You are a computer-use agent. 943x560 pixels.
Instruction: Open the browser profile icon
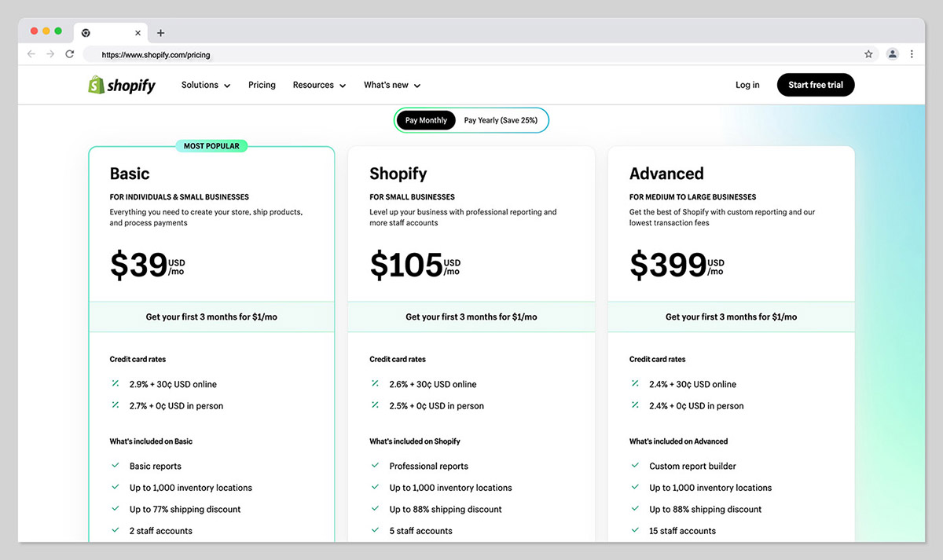coord(892,54)
